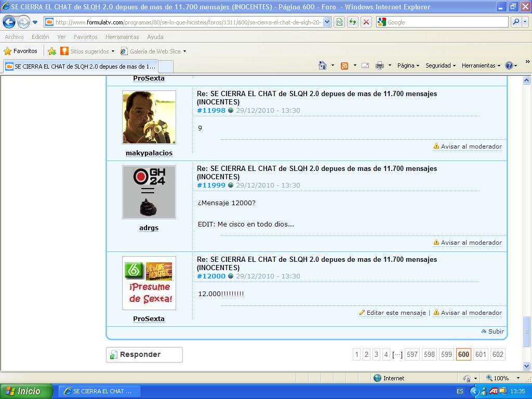Open the Herramientas menu in menu bar
The image size is (532, 399).
click(122, 37)
